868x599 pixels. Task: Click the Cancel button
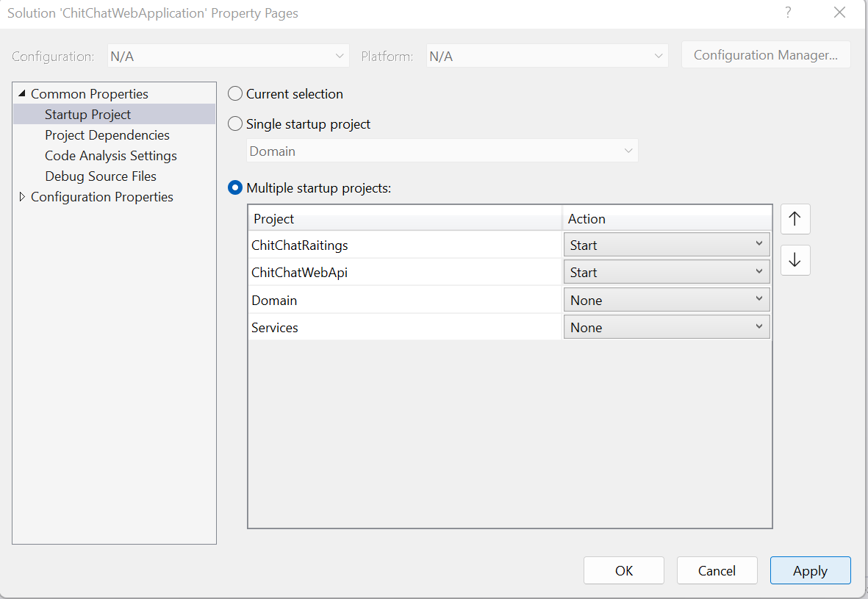point(717,570)
